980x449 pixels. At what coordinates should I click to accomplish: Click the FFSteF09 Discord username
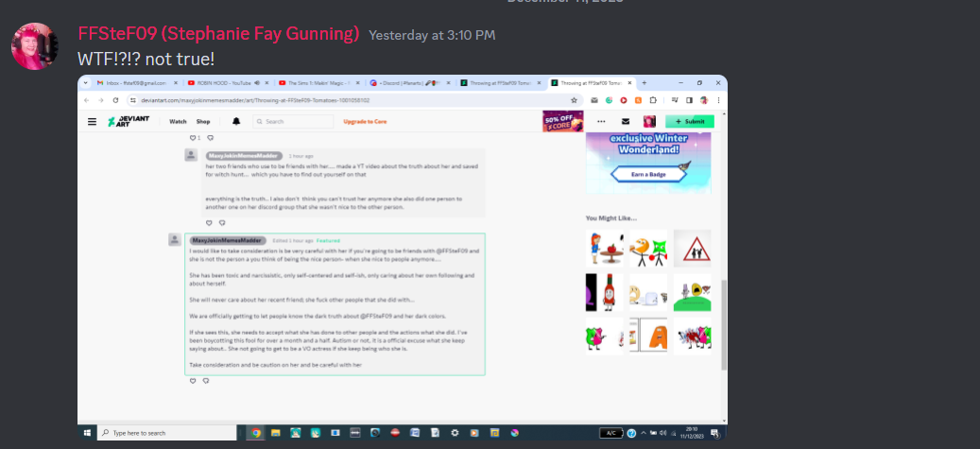point(218,34)
